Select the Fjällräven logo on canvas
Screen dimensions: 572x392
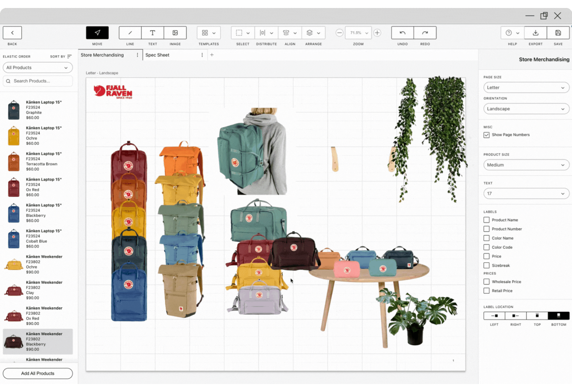pyautogui.click(x=113, y=92)
